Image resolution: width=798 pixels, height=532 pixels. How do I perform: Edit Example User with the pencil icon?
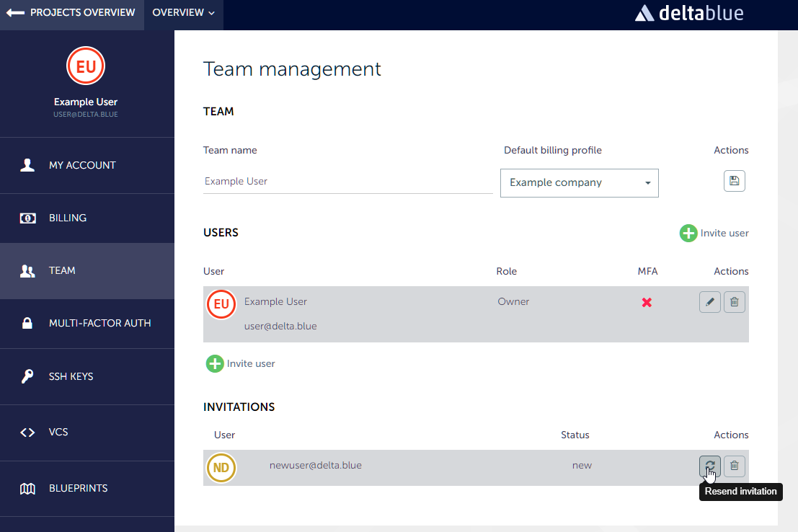click(x=709, y=303)
